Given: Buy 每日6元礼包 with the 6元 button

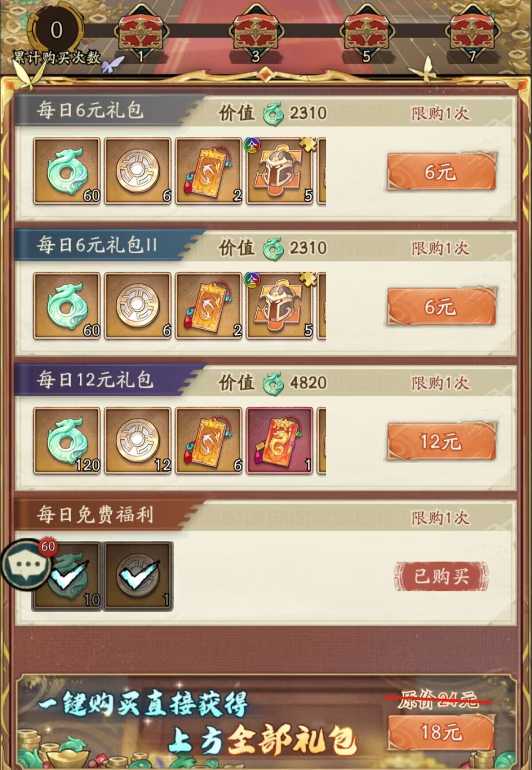Looking at the screenshot, I should 441,172.
